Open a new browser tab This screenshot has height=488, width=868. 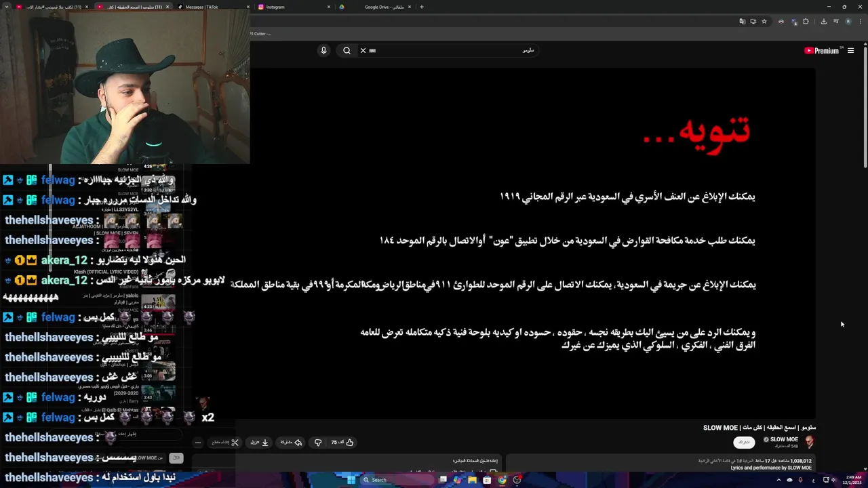(421, 7)
